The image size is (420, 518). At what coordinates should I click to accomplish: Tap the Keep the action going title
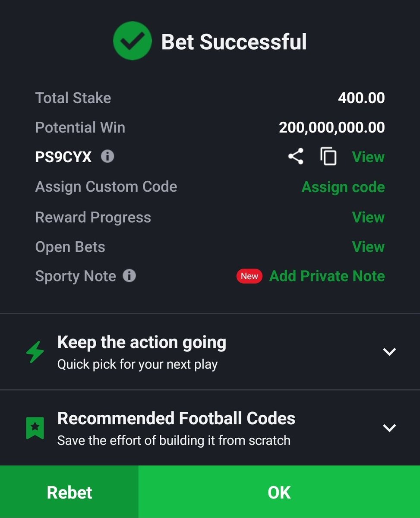coord(142,342)
